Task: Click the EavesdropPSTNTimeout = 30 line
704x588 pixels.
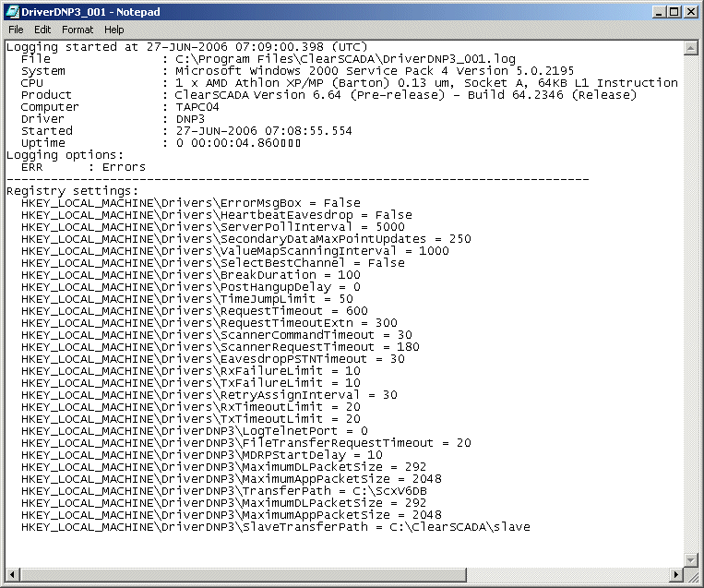Action: coord(213,359)
